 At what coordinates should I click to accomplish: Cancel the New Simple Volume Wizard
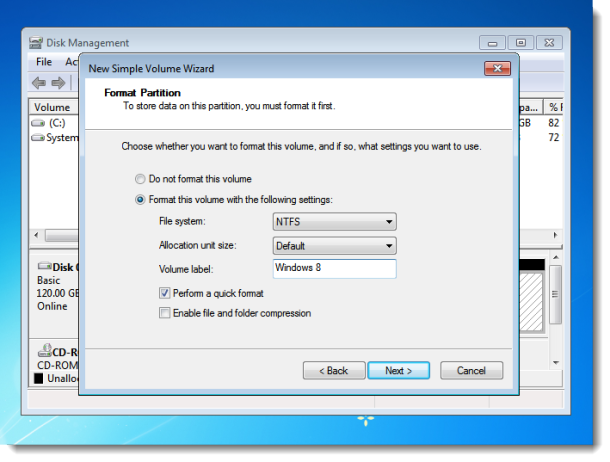click(x=472, y=371)
